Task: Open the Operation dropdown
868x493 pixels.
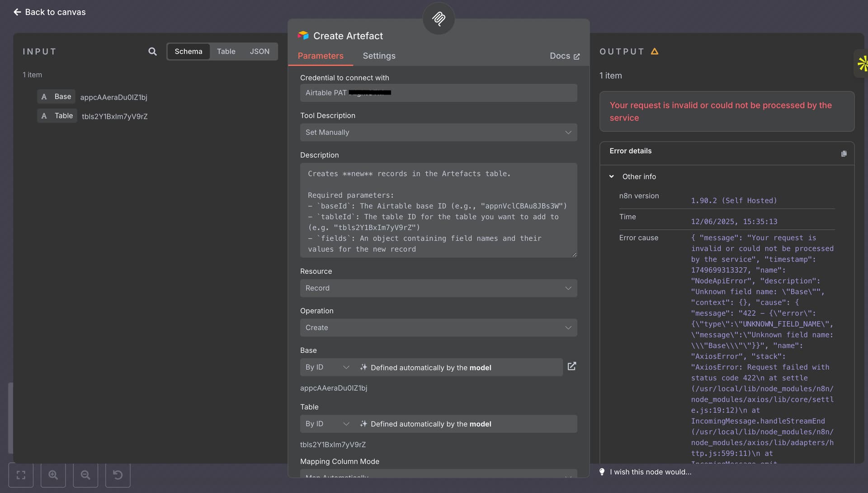Action: 439,327
